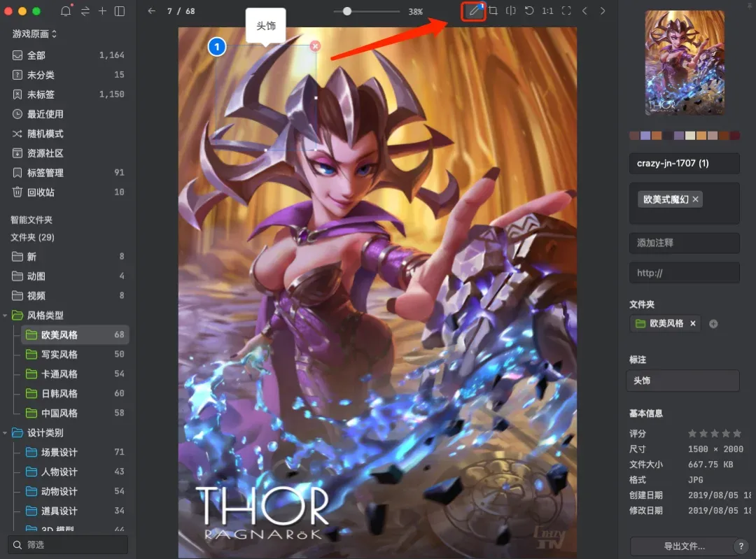
Task: Go back using the left arrow icon
Action: 151,10
